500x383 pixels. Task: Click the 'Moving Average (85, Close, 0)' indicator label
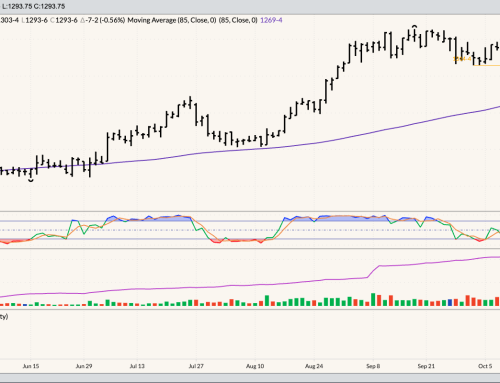pyautogui.click(x=172, y=20)
